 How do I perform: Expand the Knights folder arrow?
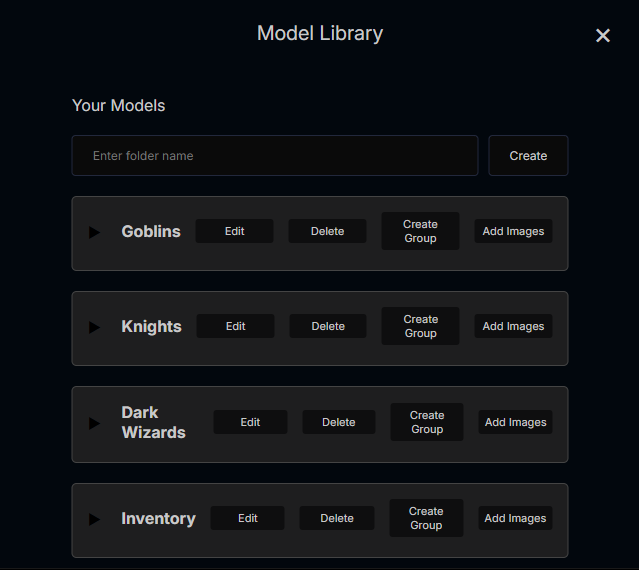(x=95, y=327)
